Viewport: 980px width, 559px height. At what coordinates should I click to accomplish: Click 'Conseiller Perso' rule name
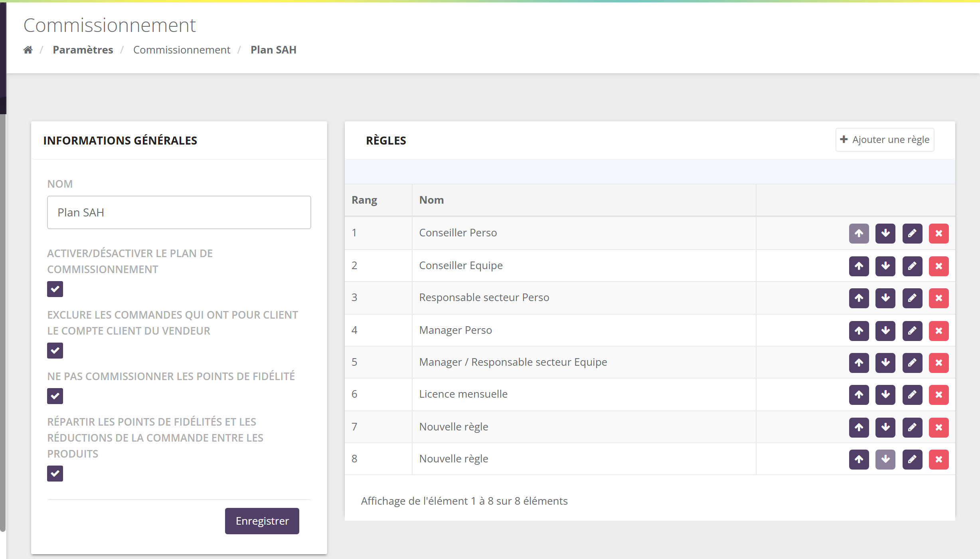(x=458, y=233)
